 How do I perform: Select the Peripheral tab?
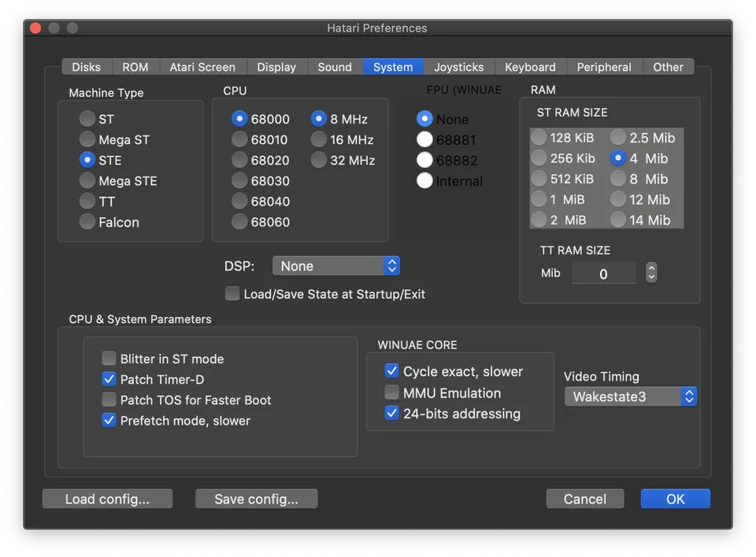[604, 67]
